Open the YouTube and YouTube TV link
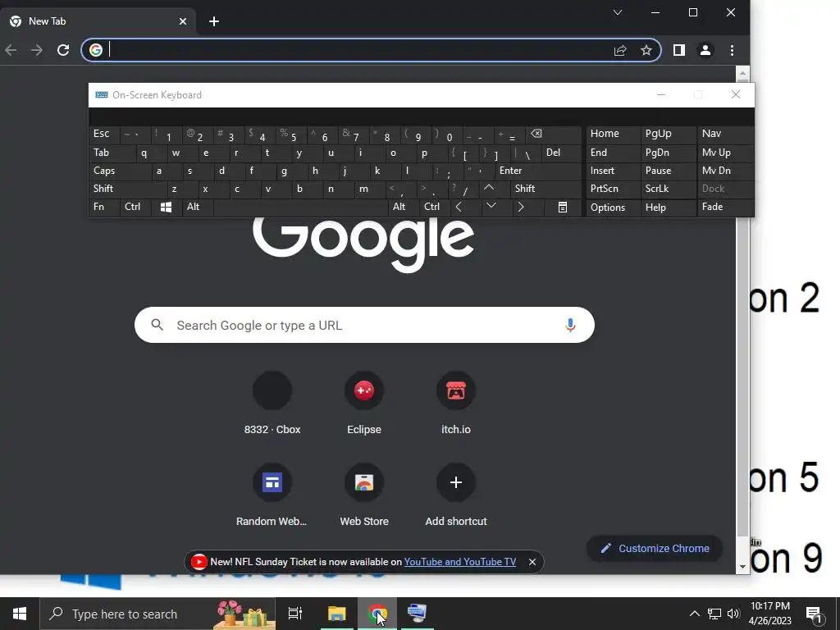 click(459, 562)
